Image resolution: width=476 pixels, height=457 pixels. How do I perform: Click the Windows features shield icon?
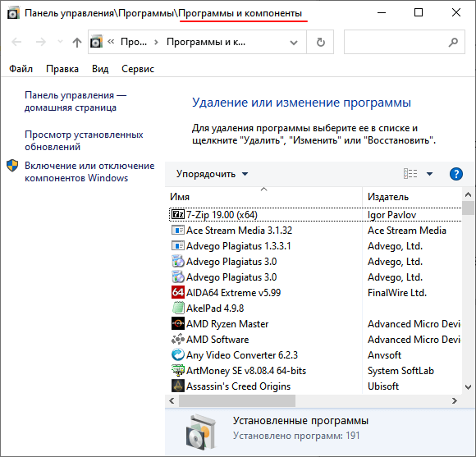[12, 166]
